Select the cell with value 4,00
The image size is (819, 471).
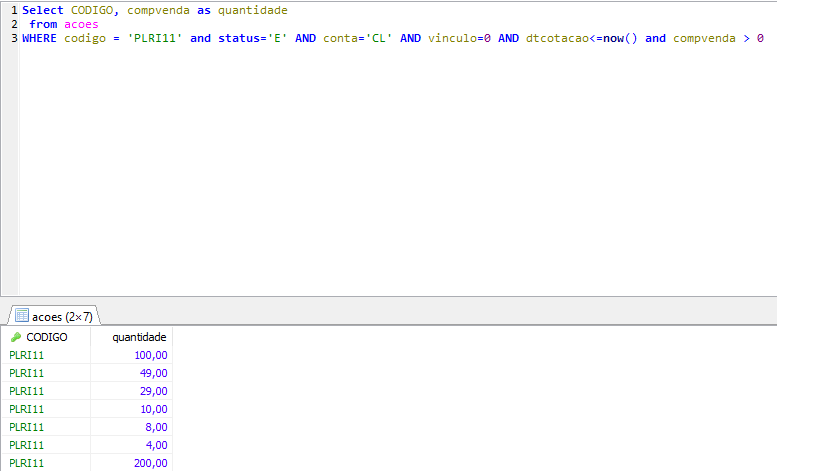[132, 445]
